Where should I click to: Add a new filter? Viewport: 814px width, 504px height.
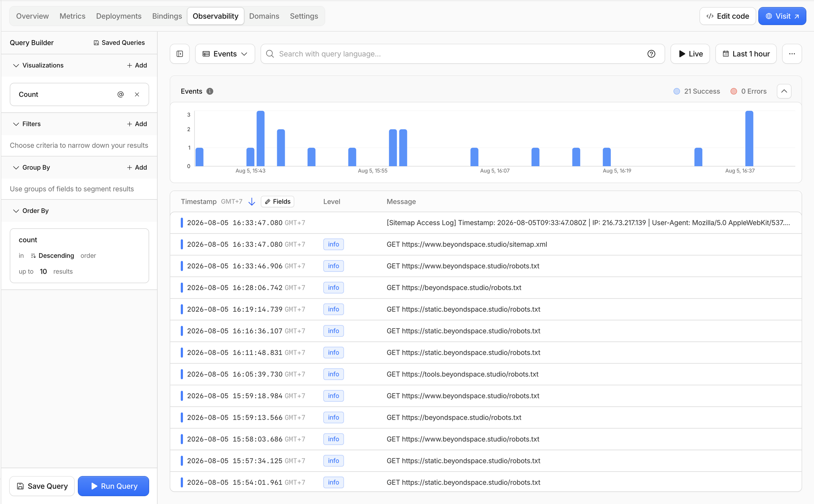pyautogui.click(x=137, y=124)
